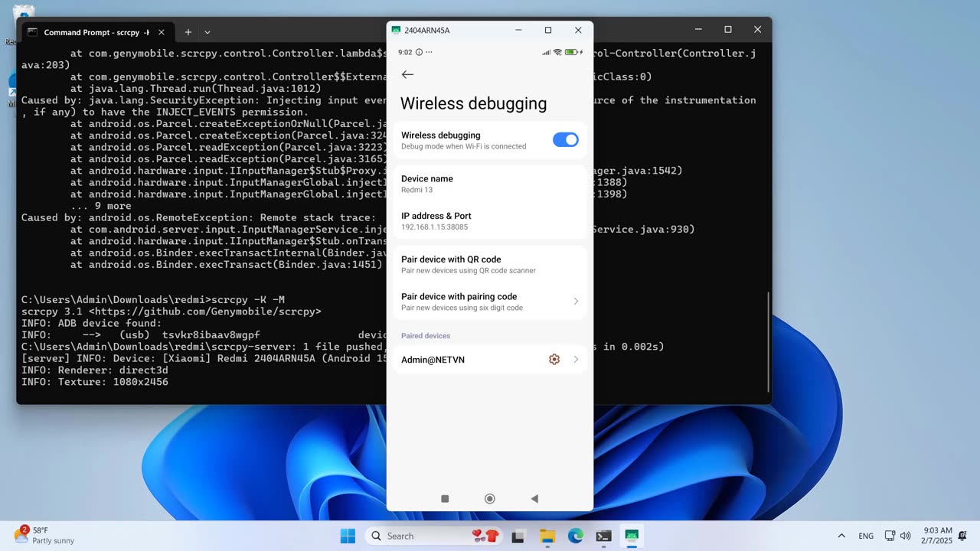Open the IP address & Port entry
The height and width of the screenshot is (551, 980).
click(490, 221)
